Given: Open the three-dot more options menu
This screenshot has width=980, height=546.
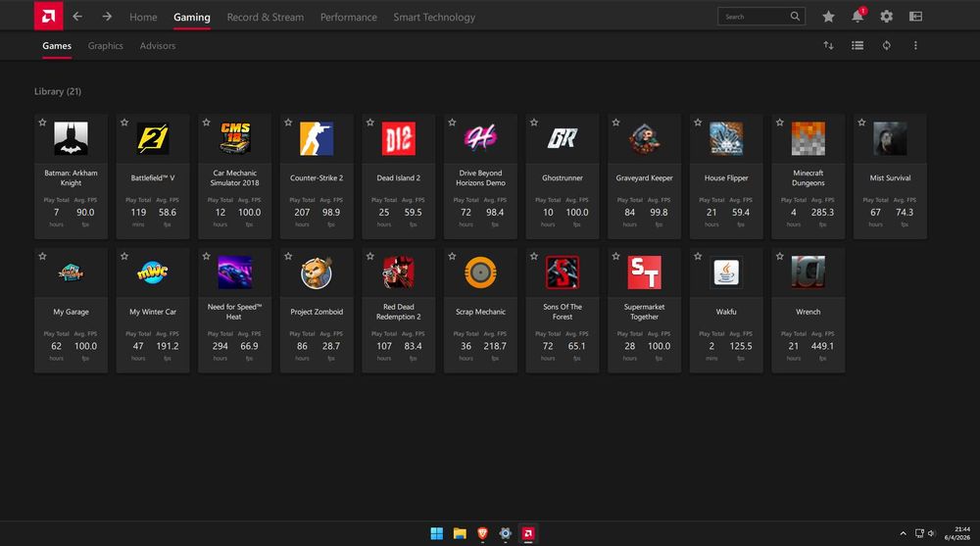Looking at the screenshot, I should coord(915,46).
